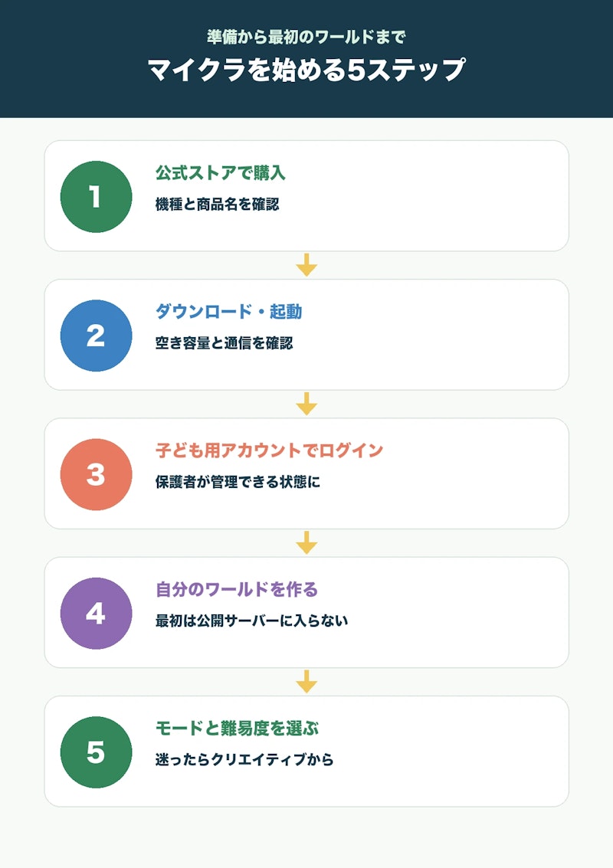The image size is (613, 868).
Task: Click the subtitle 準備から最初のワールドまで
Action: coord(306,37)
